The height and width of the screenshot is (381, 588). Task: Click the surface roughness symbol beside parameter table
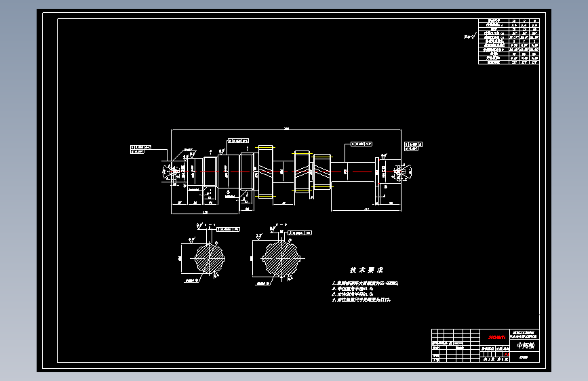tap(470, 37)
